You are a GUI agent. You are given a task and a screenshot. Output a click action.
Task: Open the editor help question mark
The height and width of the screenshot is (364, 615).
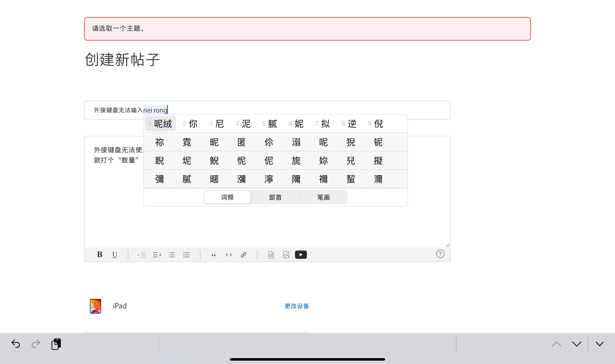click(x=440, y=254)
